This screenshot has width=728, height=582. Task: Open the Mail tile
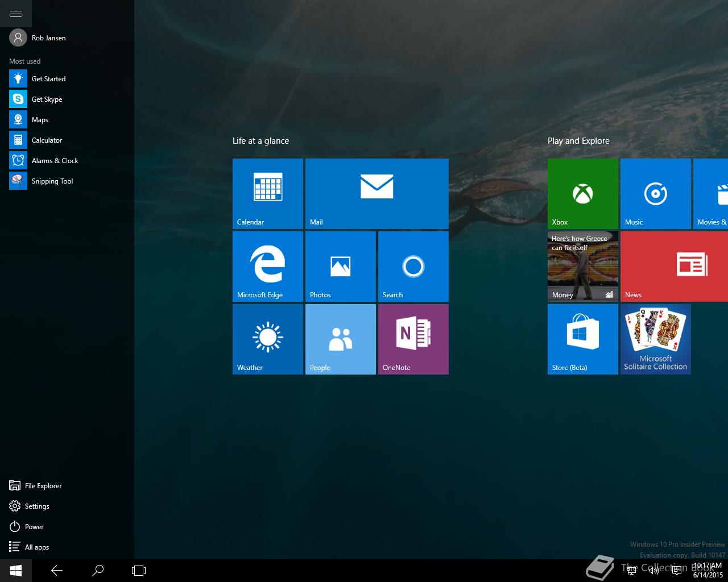pyautogui.click(x=377, y=194)
